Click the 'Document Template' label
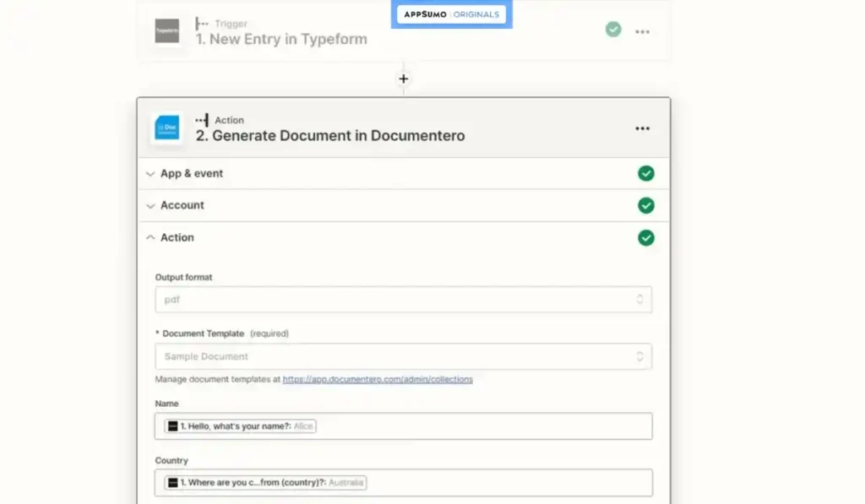Image resolution: width=865 pixels, height=504 pixels. [x=203, y=333]
